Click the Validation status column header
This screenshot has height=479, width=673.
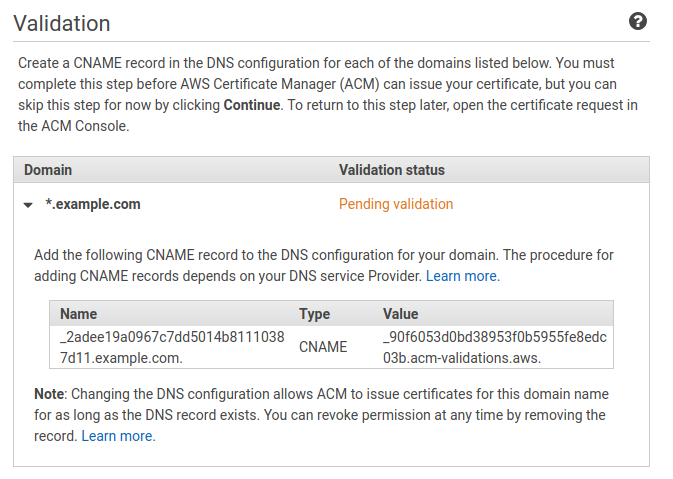point(391,170)
